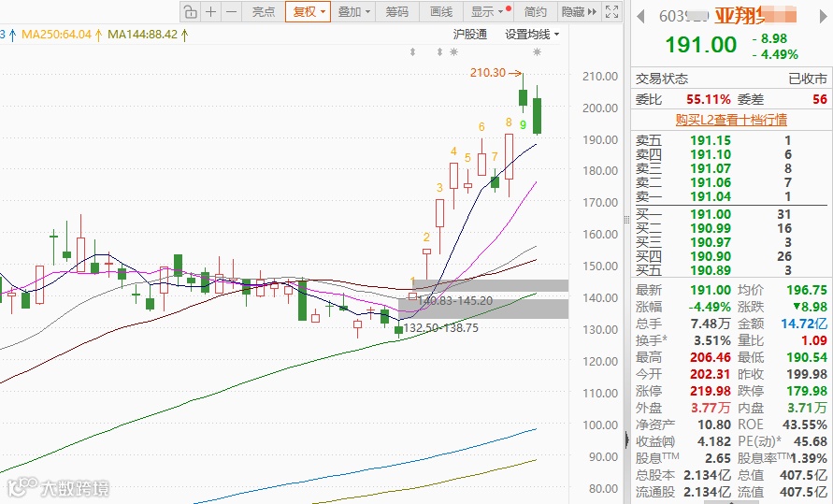This screenshot has width=833, height=504.
Task: Click the 沪股通 label
Action: [x=469, y=35]
